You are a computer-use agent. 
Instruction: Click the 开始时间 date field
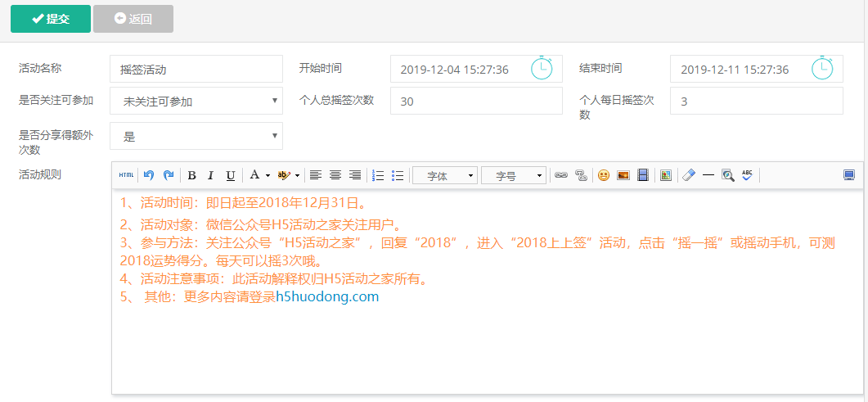pos(476,69)
